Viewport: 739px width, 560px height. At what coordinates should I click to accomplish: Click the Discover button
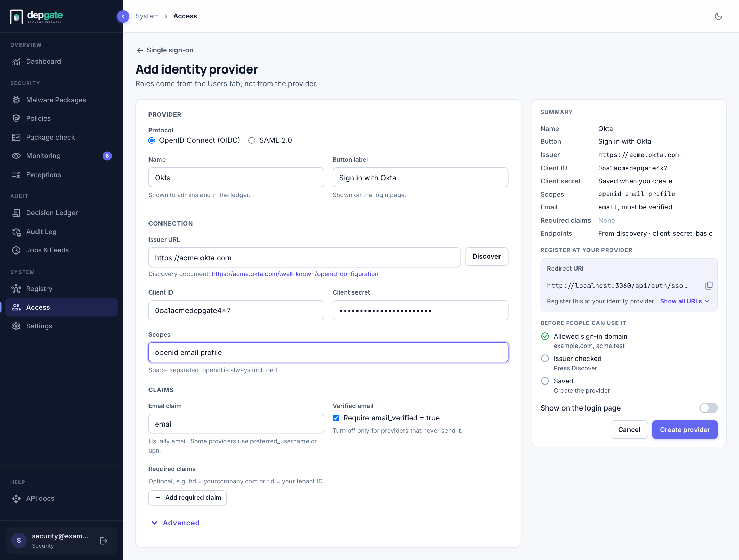pyautogui.click(x=487, y=257)
